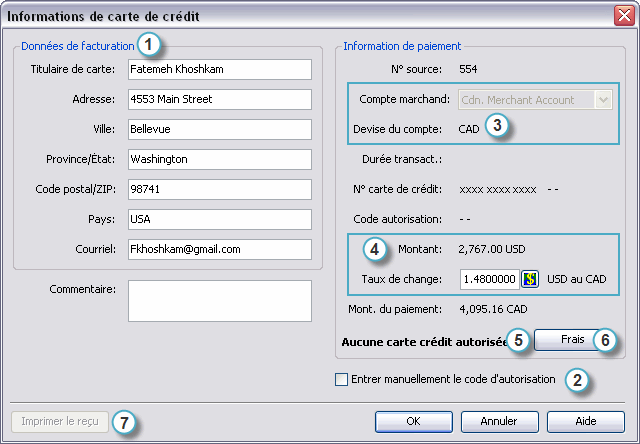Viewport: 640px width, 444px height.
Task: Open the Compte marchand dropdown
Action: (x=603, y=100)
